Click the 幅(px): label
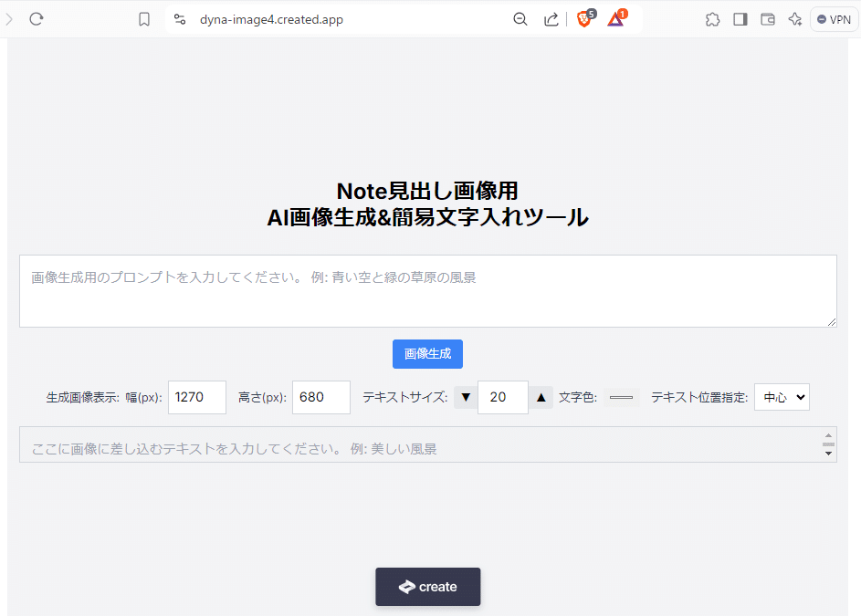Image resolution: width=861 pixels, height=616 pixels. (x=143, y=398)
